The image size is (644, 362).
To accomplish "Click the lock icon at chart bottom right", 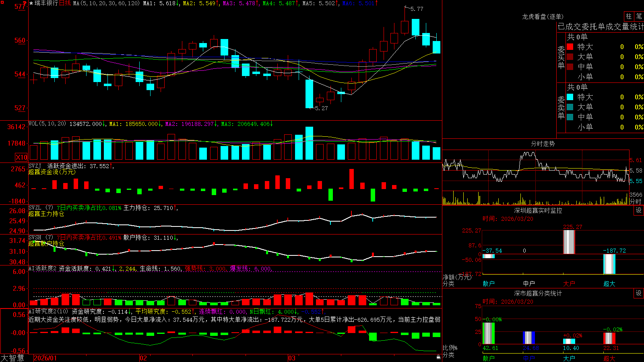I will [439, 357].
